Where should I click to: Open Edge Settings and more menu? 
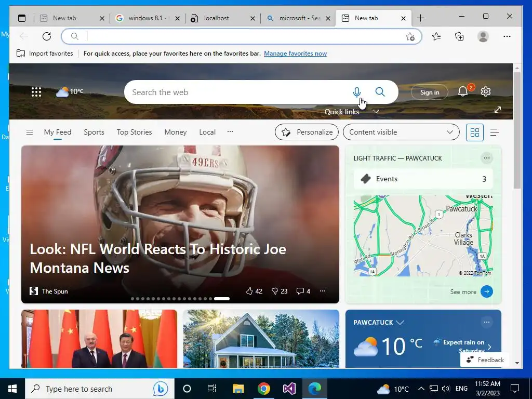(x=507, y=36)
